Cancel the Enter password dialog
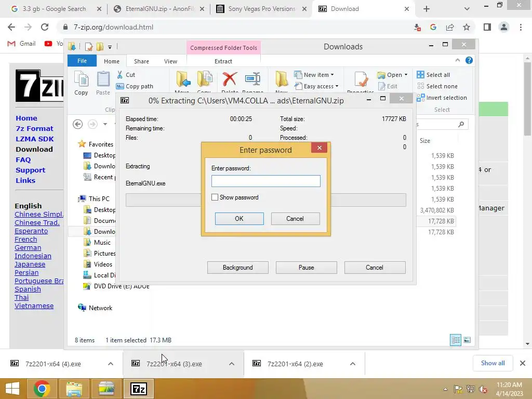532x399 pixels. 295,219
